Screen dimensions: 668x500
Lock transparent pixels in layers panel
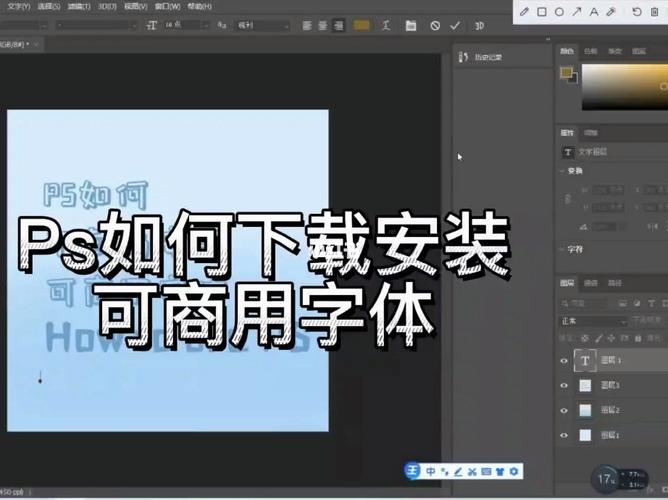coord(585,338)
